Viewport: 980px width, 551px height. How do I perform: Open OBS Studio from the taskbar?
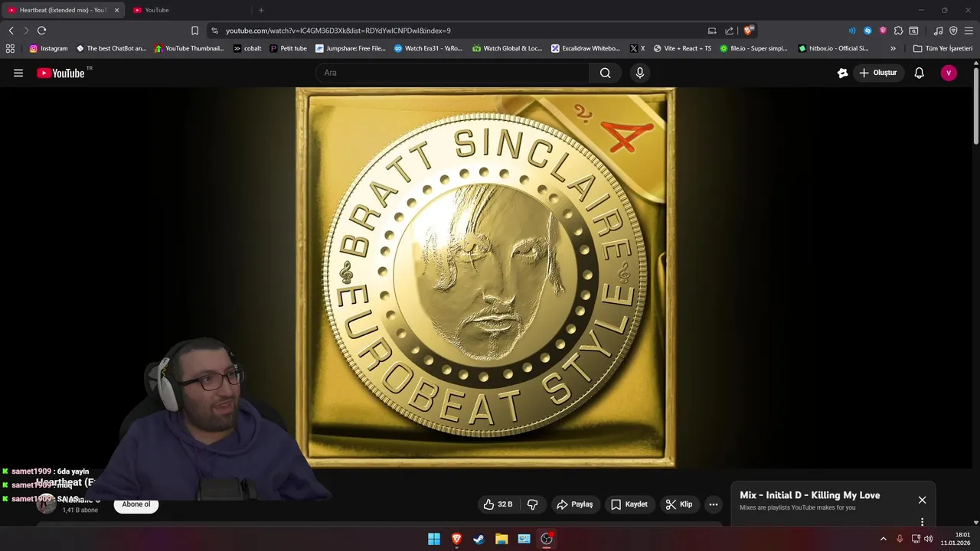(547, 539)
